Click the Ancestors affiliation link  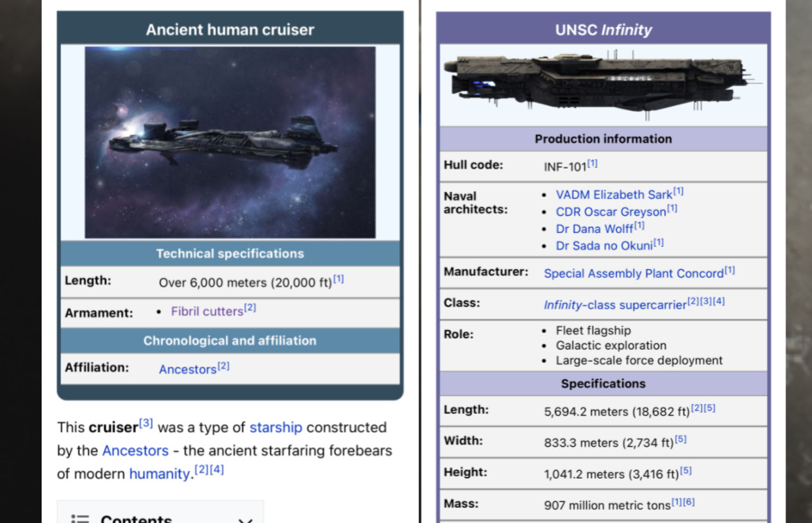187,369
